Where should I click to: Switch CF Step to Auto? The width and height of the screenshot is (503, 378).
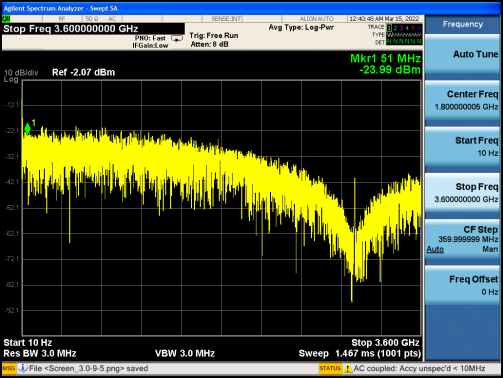point(435,249)
